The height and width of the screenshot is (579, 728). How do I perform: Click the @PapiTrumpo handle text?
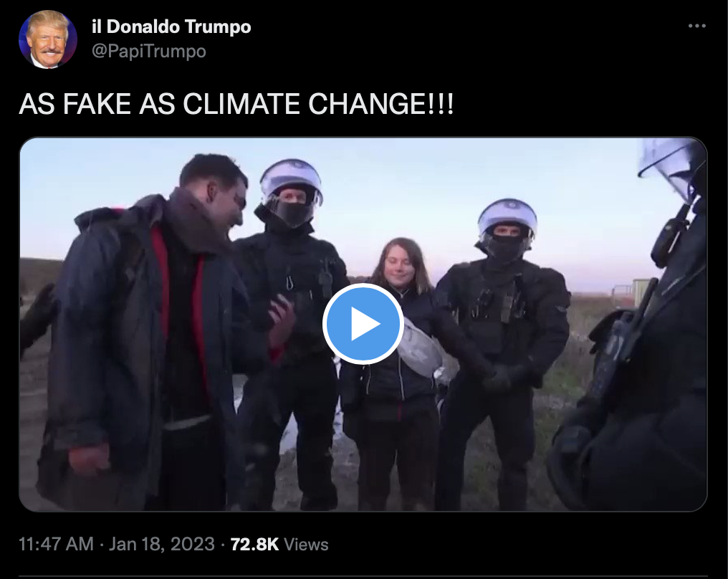click(148, 51)
